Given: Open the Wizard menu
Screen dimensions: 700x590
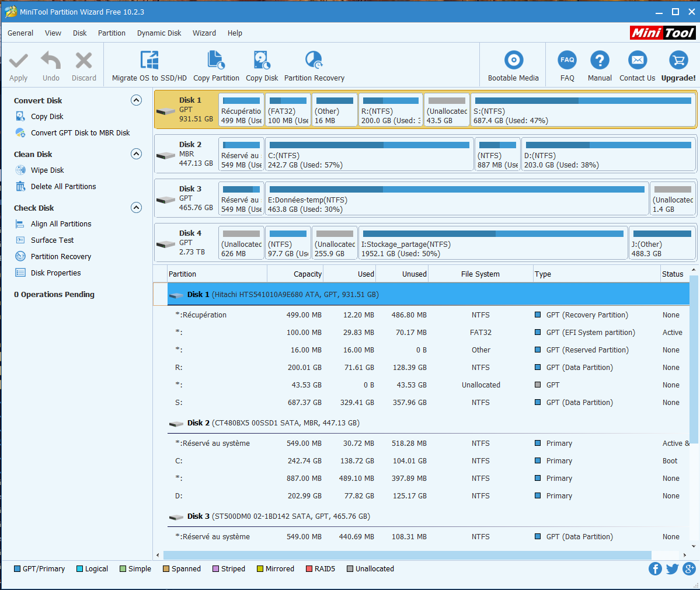Looking at the screenshot, I should point(204,33).
